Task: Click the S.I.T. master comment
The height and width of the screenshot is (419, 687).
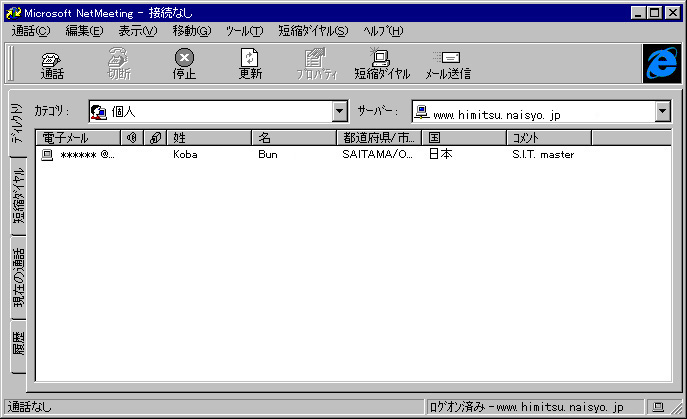Action: tap(543, 155)
